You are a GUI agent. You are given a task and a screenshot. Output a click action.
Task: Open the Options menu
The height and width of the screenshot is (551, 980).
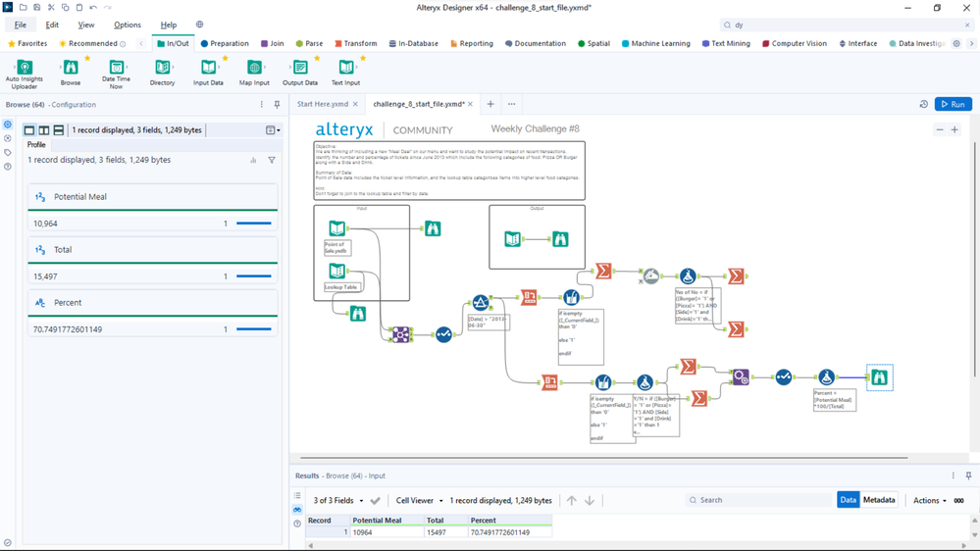pos(127,25)
